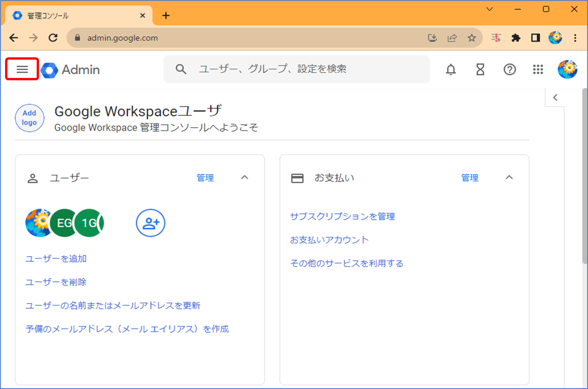
Task: Open the Extensions puzzle icon
Action: 516,38
